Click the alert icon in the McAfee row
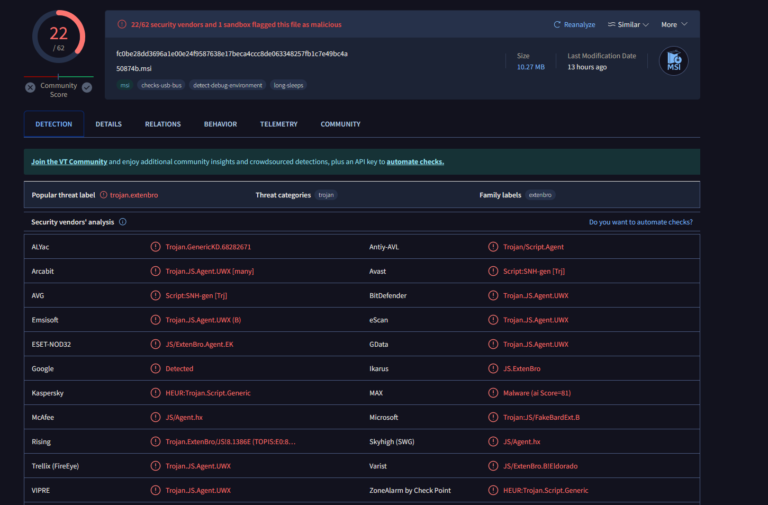 pyautogui.click(x=155, y=417)
